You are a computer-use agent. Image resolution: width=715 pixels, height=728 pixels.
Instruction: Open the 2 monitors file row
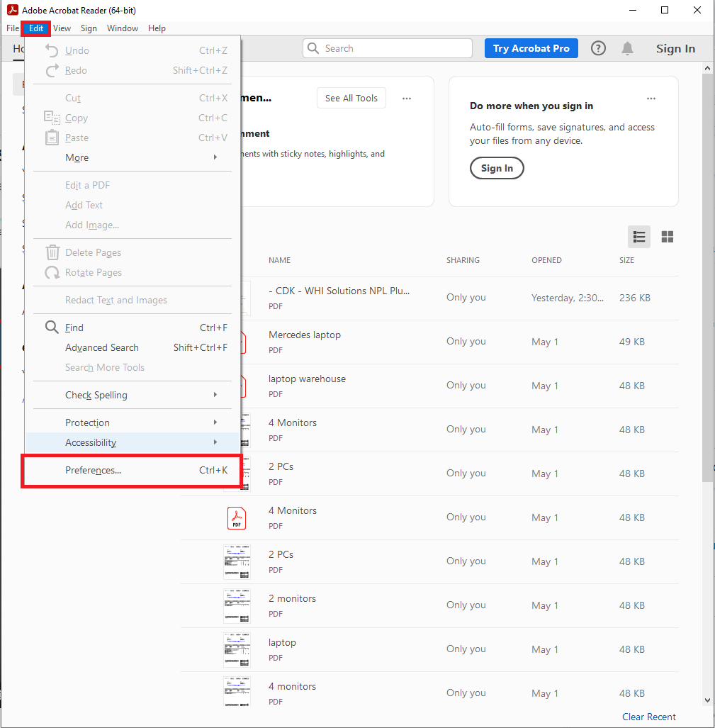[x=429, y=605]
